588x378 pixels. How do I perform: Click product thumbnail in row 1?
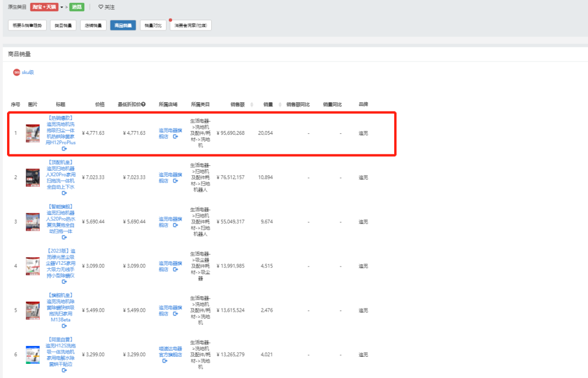click(33, 133)
